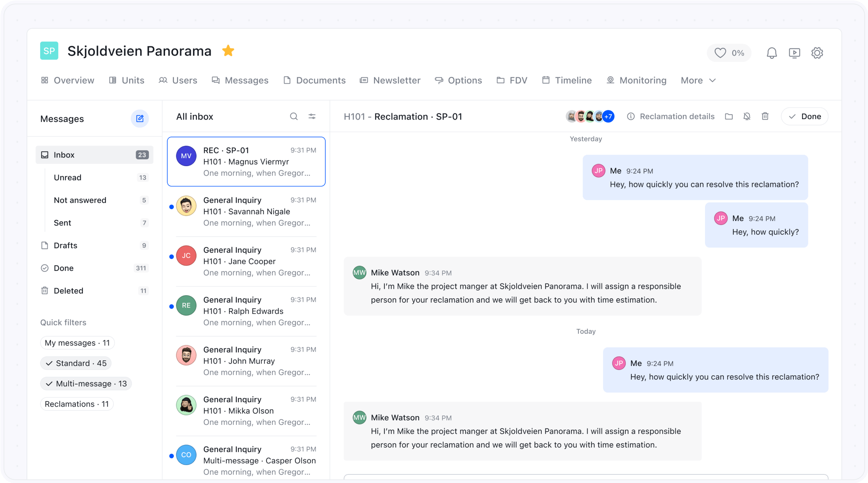Open the Timeline tab
This screenshot has width=868, height=483.
[566, 80]
